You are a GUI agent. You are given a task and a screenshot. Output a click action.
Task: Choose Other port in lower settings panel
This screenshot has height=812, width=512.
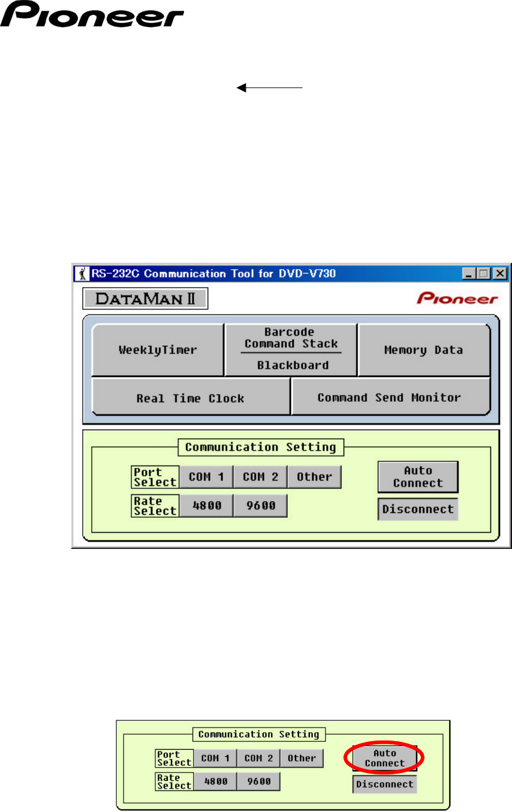click(x=302, y=758)
